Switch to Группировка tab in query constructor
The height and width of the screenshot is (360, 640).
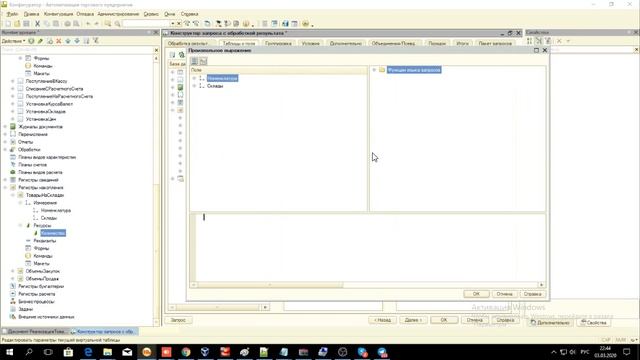pos(278,43)
